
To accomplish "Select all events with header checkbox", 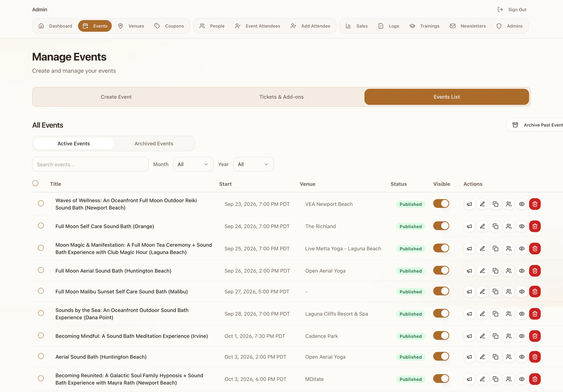I will tap(35, 183).
